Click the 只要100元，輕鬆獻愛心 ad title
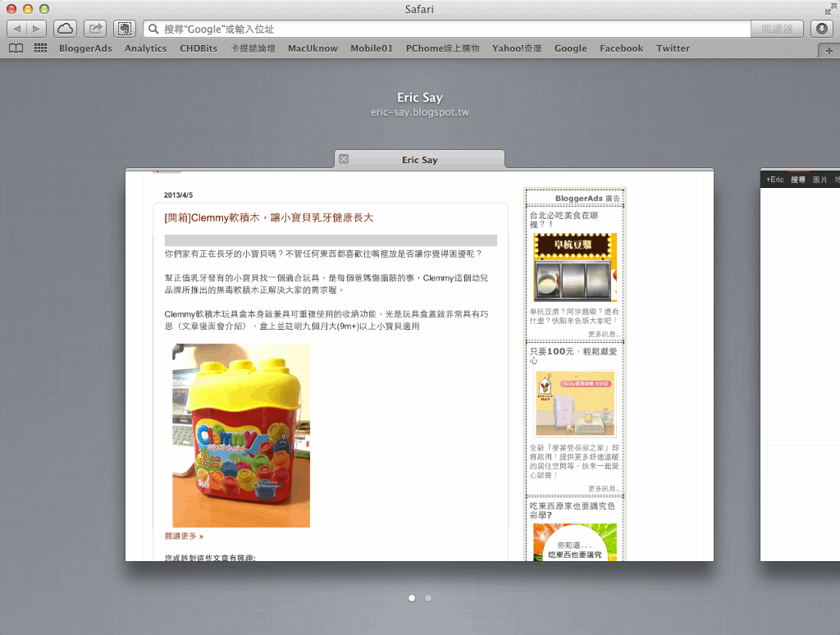Screen dimensions: 840x635 click(573, 355)
